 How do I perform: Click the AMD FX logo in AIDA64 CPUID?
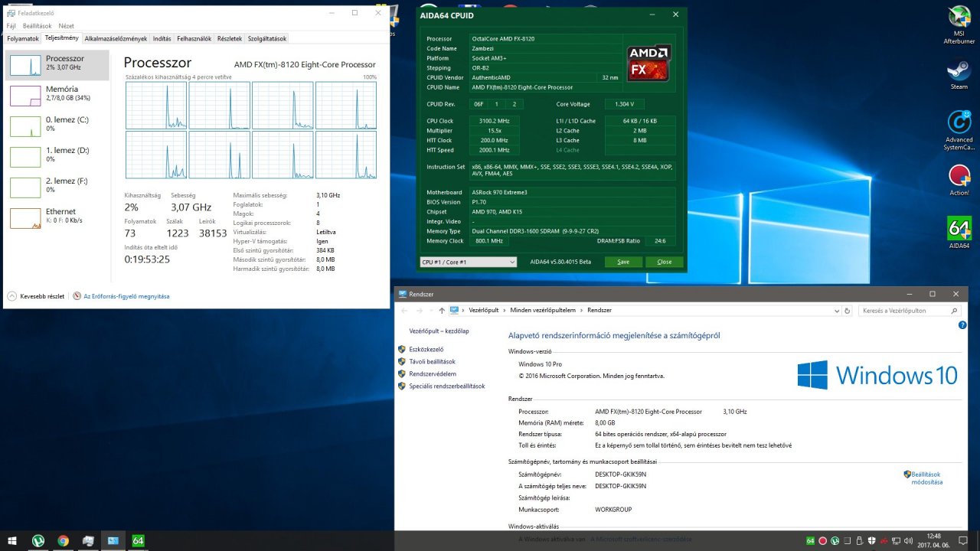click(x=648, y=63)
